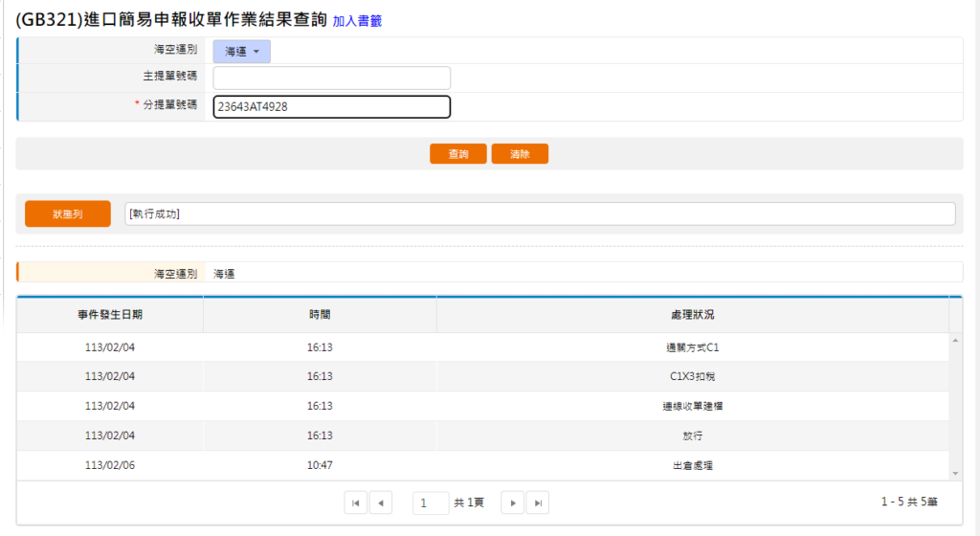Go to the next results page
This screenshot has width=980, height=536.
[x=513, y=502]
